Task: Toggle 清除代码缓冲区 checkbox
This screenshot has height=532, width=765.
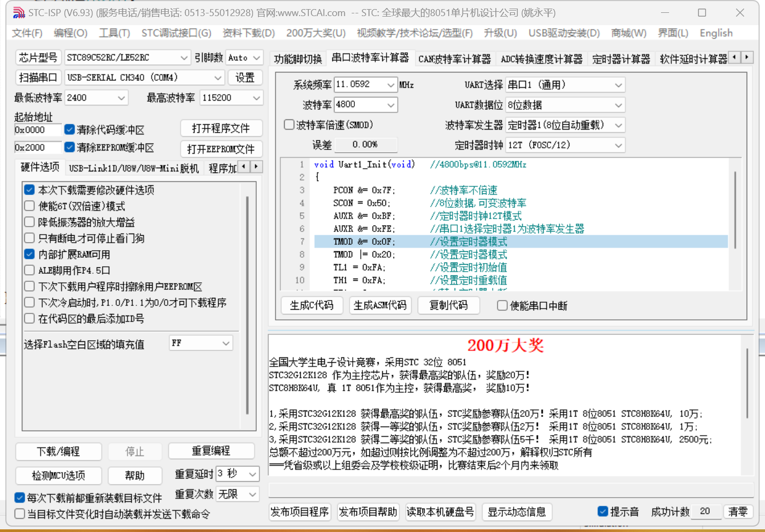Action: coord(70,129)
